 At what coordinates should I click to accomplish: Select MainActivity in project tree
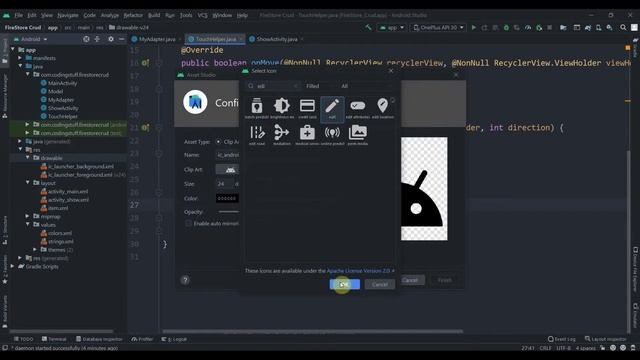coord(62,83)
